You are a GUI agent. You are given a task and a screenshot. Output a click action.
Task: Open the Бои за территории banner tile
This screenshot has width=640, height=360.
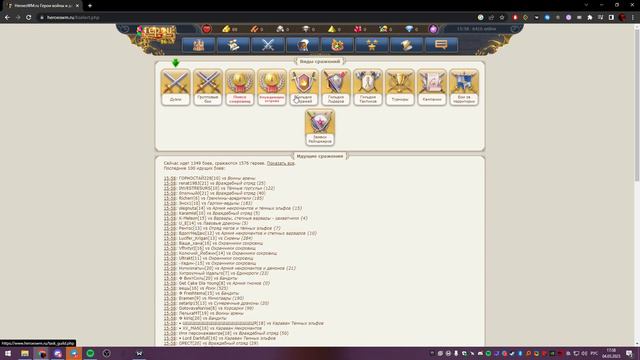click(464, 87)
